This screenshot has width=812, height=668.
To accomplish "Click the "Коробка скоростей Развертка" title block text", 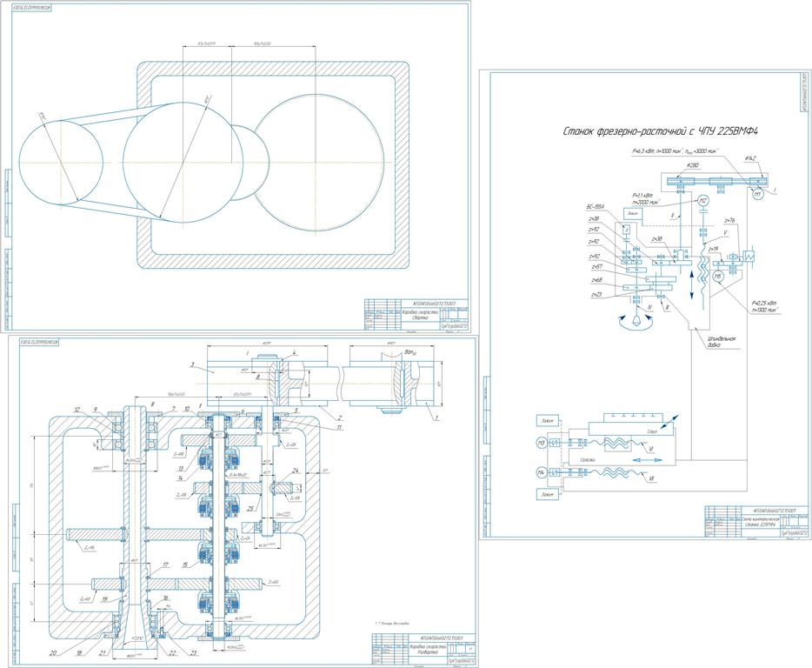I will coord(427,651).
